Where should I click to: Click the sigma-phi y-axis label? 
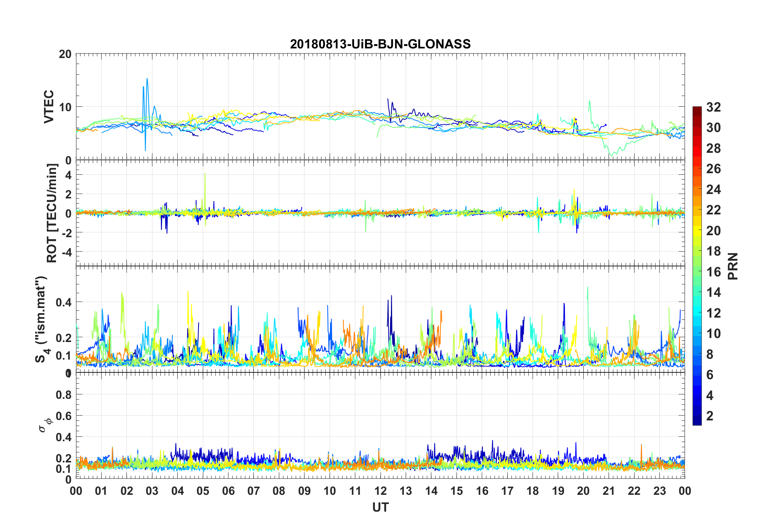tap(44, 425)
